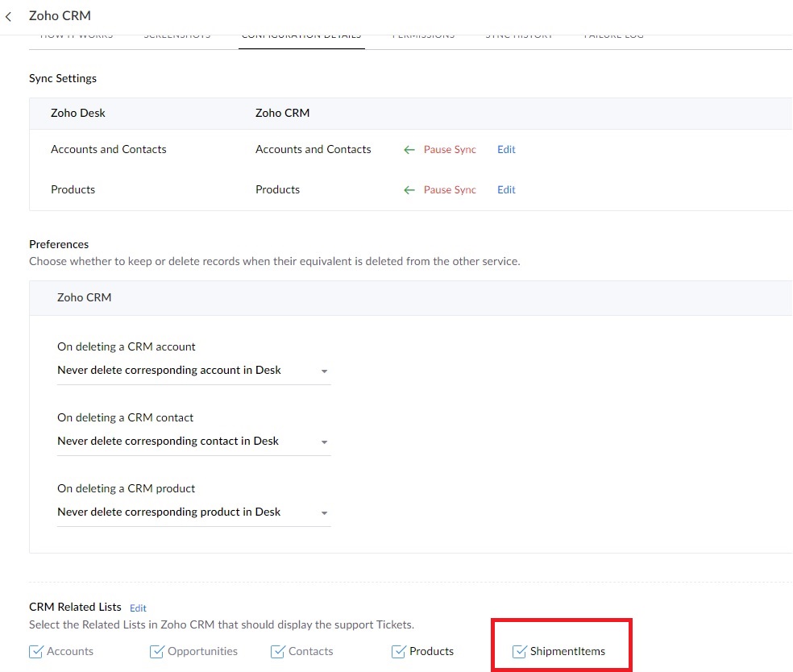Click the 'On deleting a CRM product' label
Screen dimensions: 793x672
(x=126, y=488)
